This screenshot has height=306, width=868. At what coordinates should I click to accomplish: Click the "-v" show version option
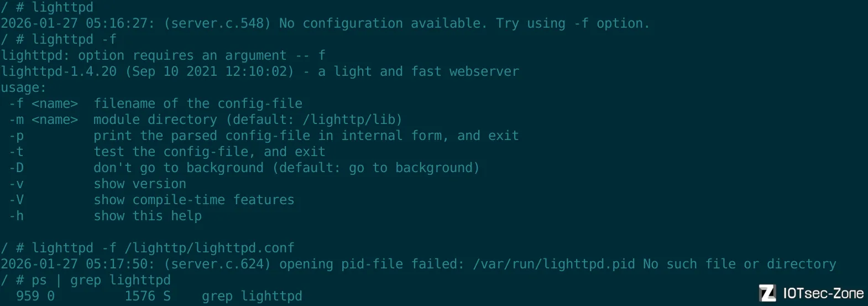point(17,184)
